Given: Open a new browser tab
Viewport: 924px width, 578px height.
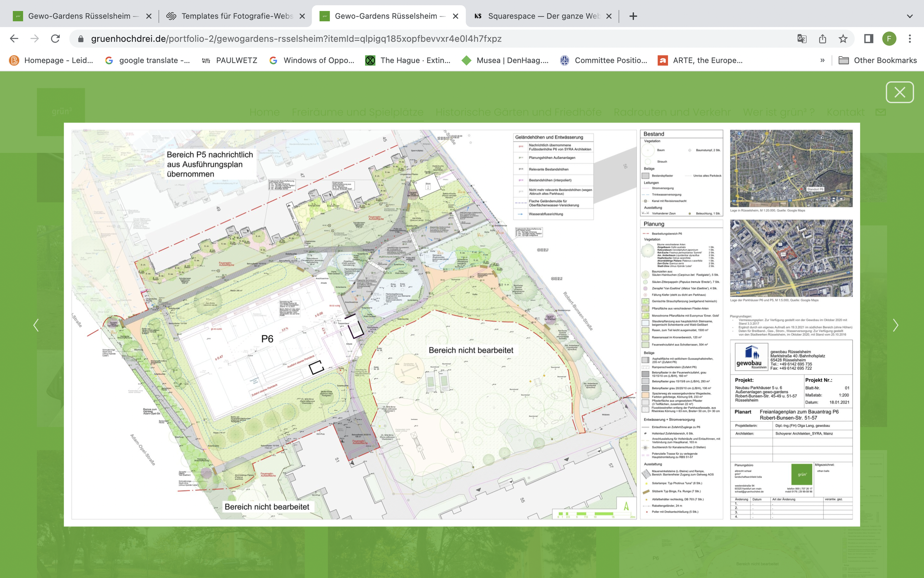Looking at the screenshot, I should (x=633, y=16).
